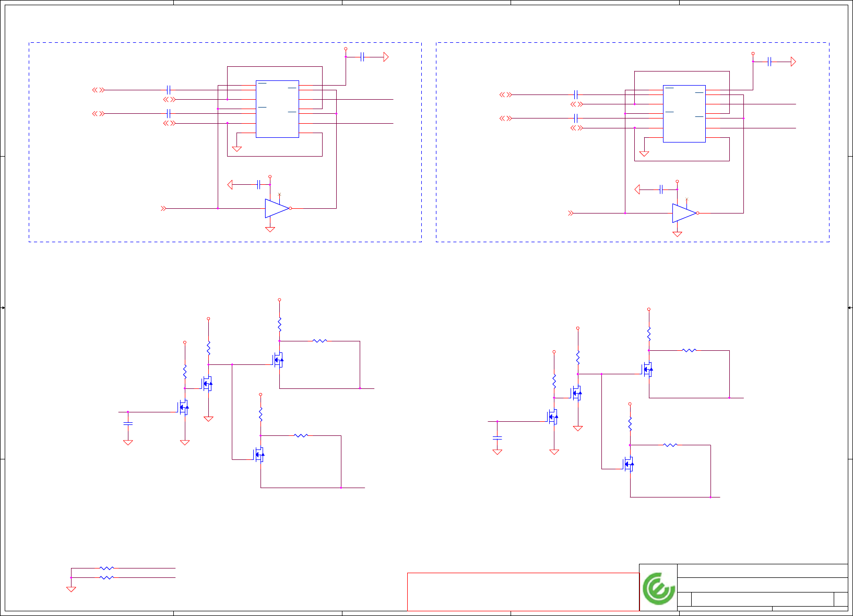Screen dimensions: 853x616
Task: Pick the lower resistor of the bottom-left resistor pair
Action: coord(106,577)
